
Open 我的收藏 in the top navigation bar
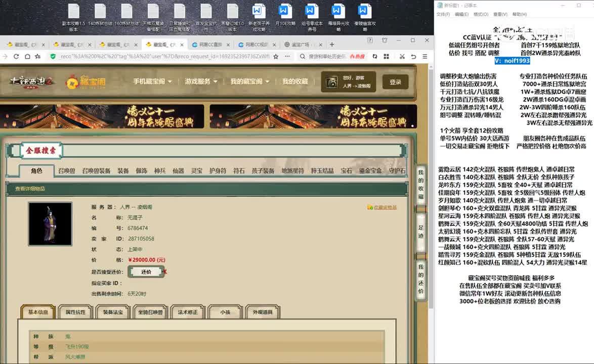[295, 81]
